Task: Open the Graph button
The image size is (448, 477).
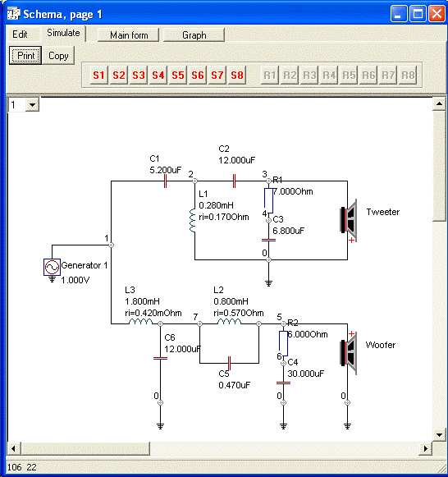Action: click(194, 35)
